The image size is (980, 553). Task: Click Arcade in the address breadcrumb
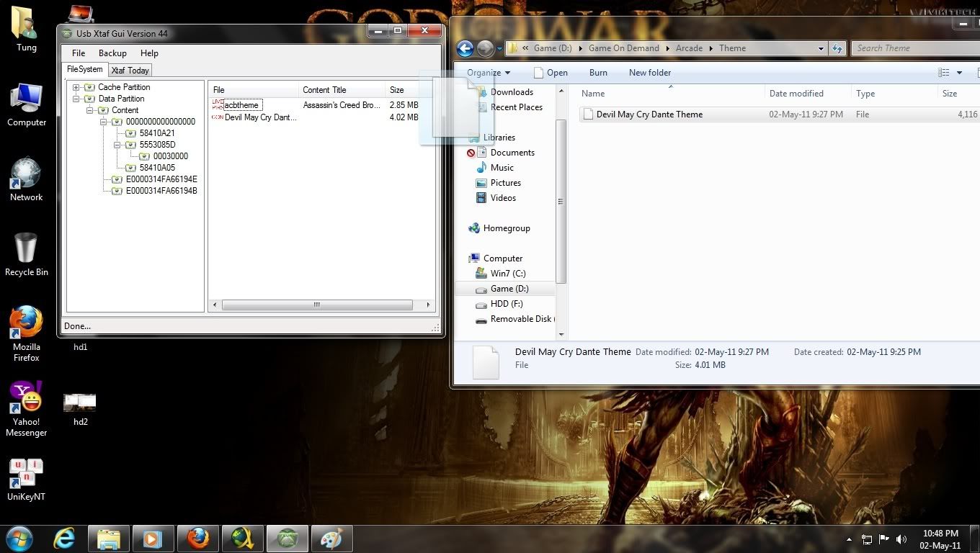pyautogui.click(x=689, y=48)
